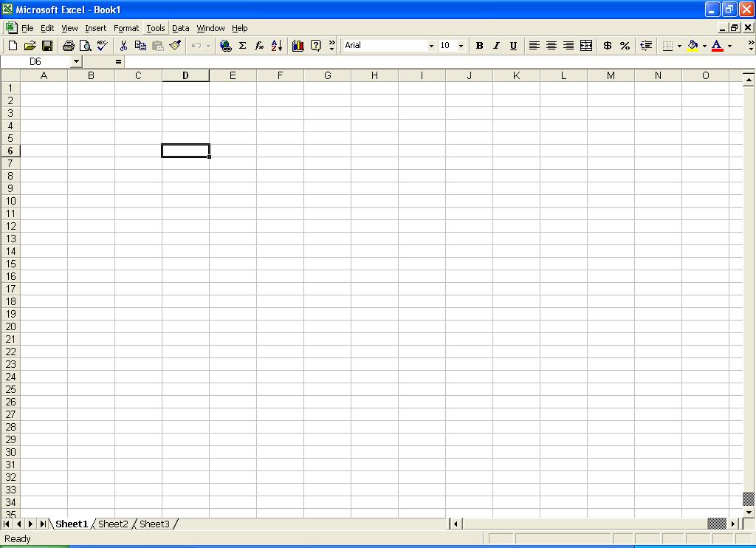Toggle Bold formatting
756x548 pixels.
pyautogui.click(x=479, y=46)
